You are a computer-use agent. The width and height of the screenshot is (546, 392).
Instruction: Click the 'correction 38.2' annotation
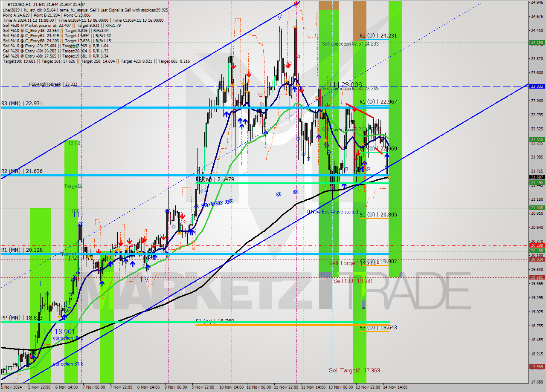(68, 338)
